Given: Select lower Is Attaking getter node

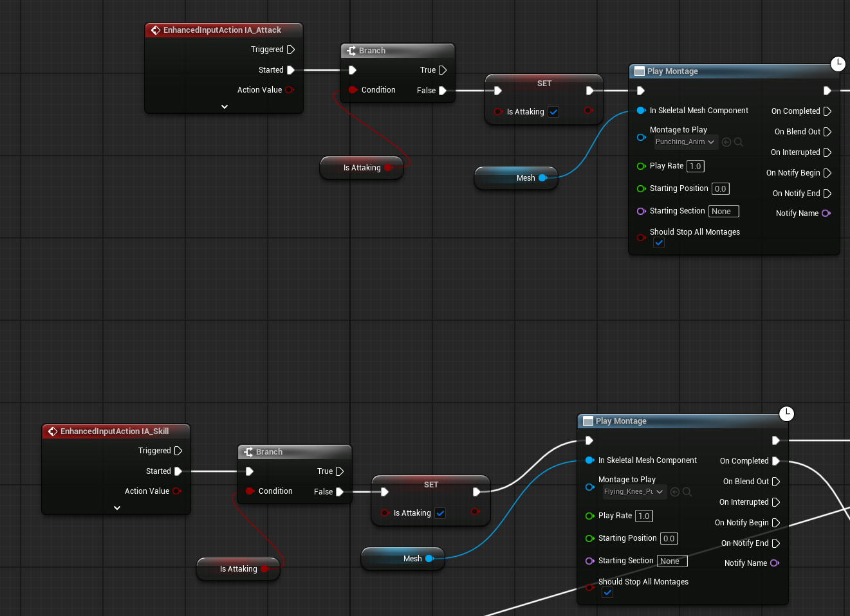Looking at the screenshot, I should coord(238,569).
